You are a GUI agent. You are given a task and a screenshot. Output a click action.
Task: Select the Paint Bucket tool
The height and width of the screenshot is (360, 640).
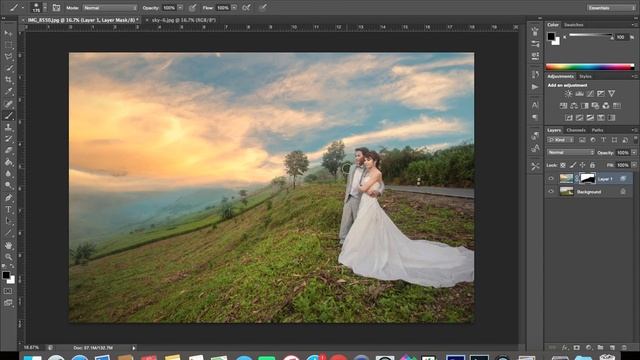[8, 162]
